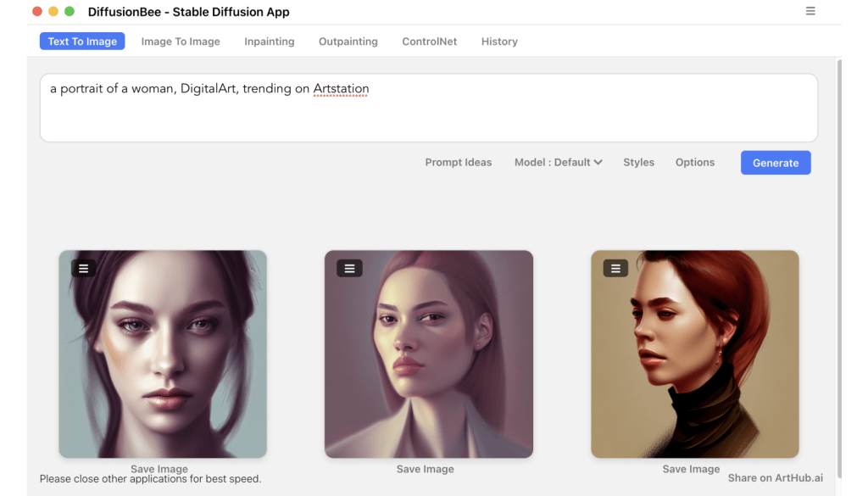Screen dimensions: 868x496
Task: Expand the Model: Default dropdown
Action: pyautogui.click(x=558, y=162)
